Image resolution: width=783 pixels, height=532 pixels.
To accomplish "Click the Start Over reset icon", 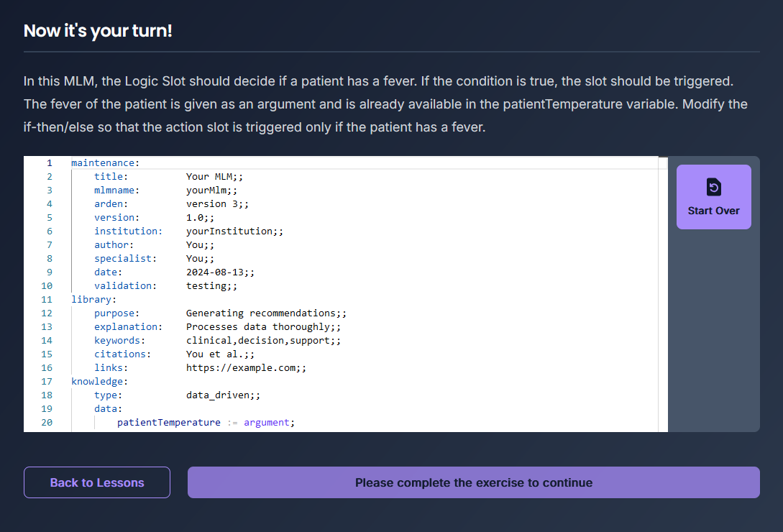I will pos(713,188).
